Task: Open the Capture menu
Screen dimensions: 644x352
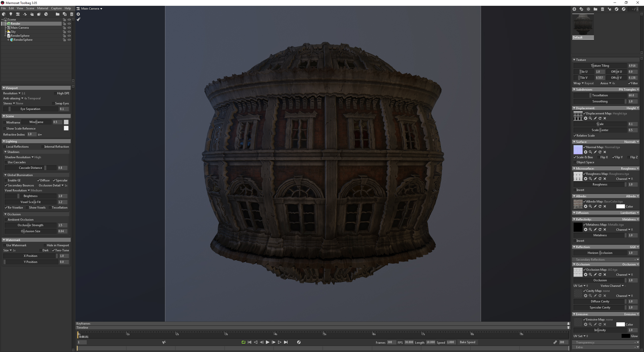Action: coord(56,8)
